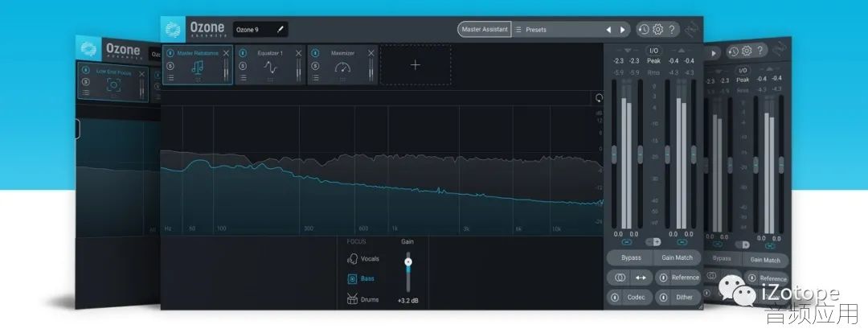Expand output meter triangle above -0.4
Viewport: 868px width, 333px height.
(682, 51)
